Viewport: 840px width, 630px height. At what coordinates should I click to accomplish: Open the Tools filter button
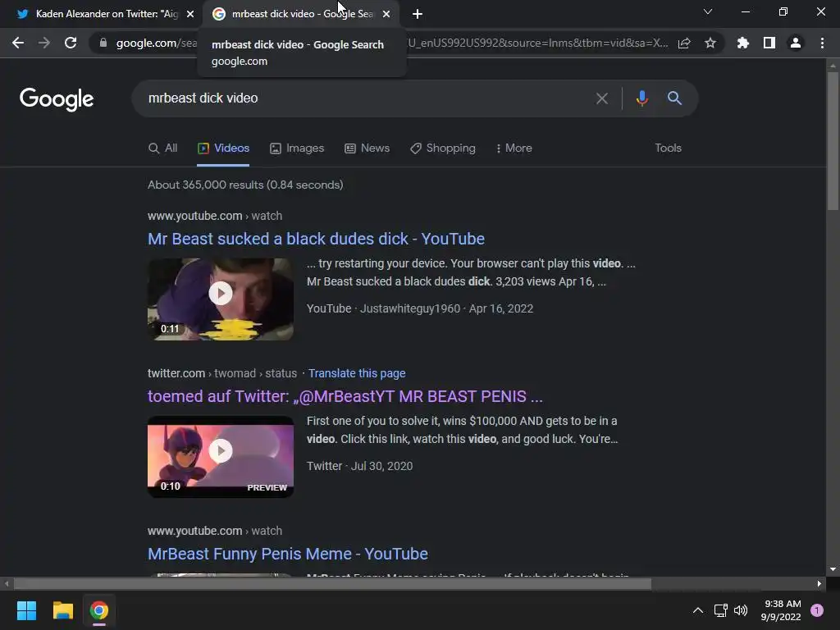tap(668, 148)
